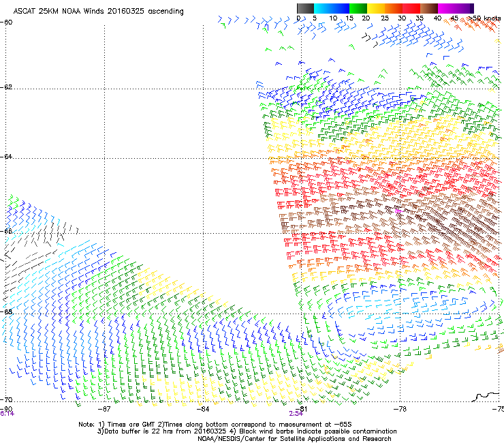The width and height of the screenshot is (504, 443).
Task: Click the black coastline segment near -70 latitude
Action: (x=485, y=397)
